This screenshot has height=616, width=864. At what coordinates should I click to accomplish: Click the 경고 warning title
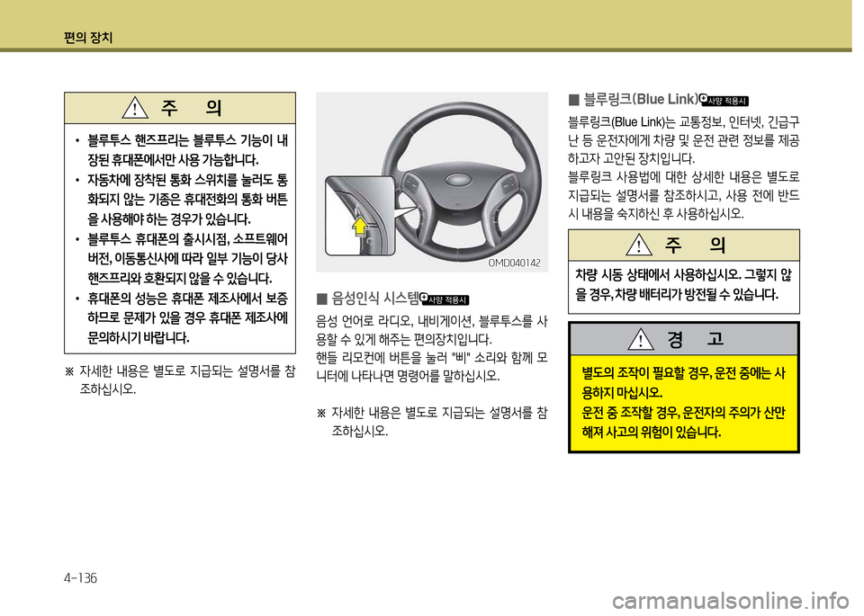[696, 338]
